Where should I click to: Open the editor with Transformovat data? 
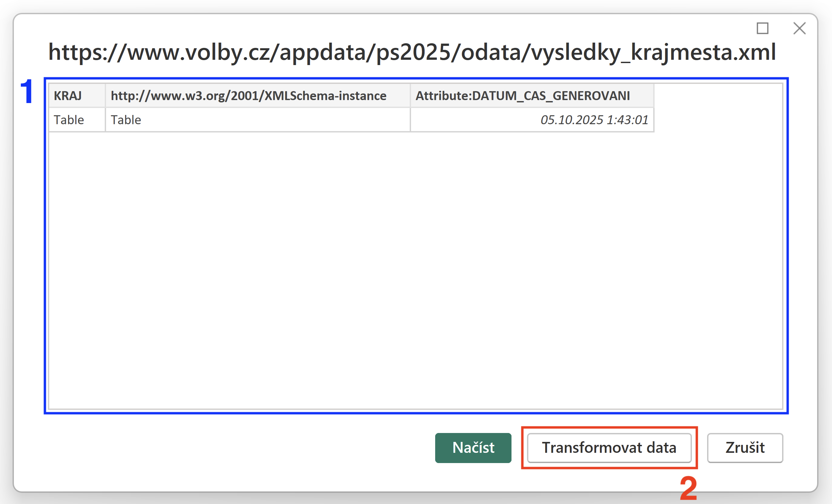(609, 448)
